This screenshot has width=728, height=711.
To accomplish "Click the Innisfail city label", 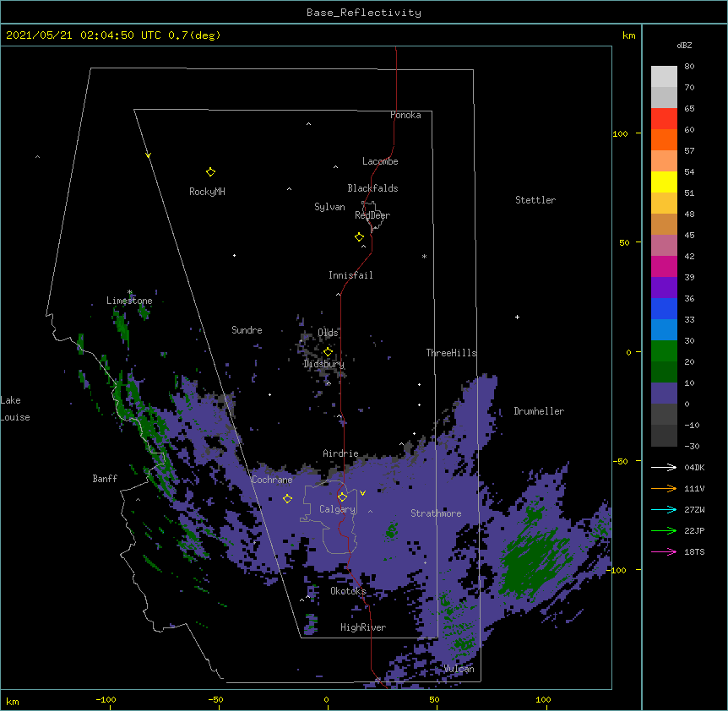I will pyautogui.click(x=350, y=275).
